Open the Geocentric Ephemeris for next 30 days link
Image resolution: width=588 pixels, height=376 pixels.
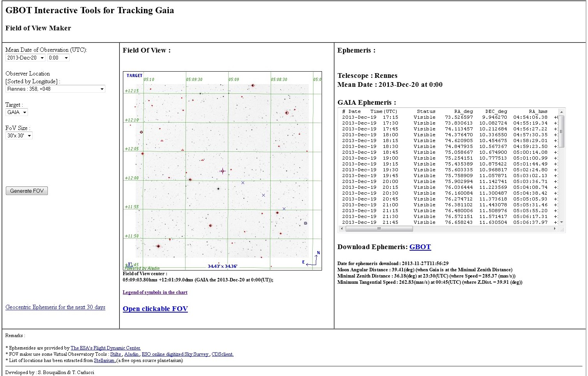click(55, 307)
